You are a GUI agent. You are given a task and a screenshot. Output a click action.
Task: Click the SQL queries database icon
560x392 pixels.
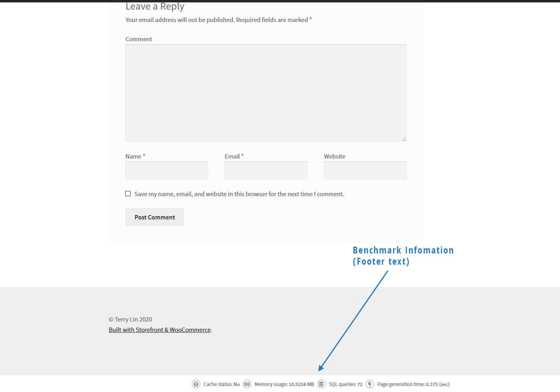321,384
